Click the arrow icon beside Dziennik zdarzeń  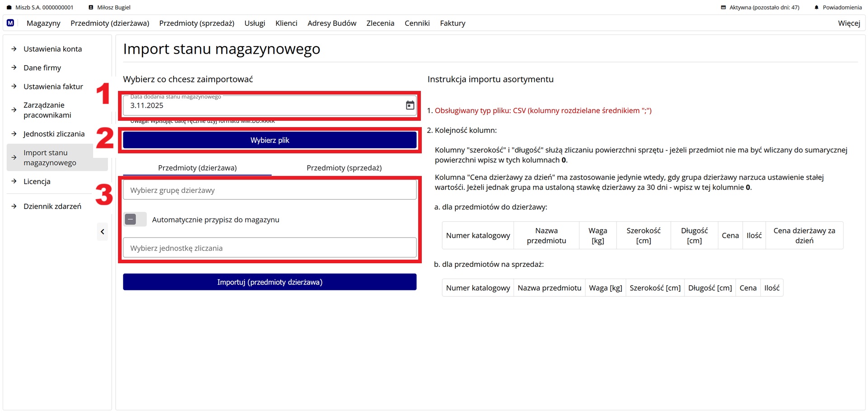[x=14, y=206]
